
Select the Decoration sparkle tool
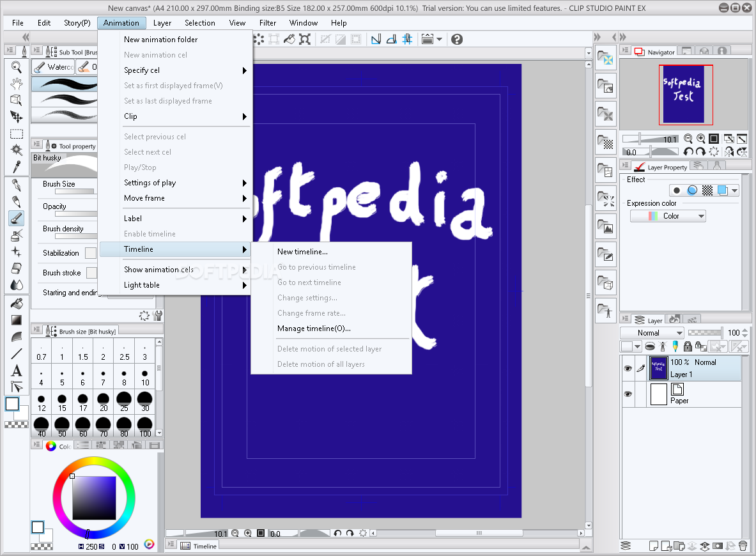click(17, 252)
